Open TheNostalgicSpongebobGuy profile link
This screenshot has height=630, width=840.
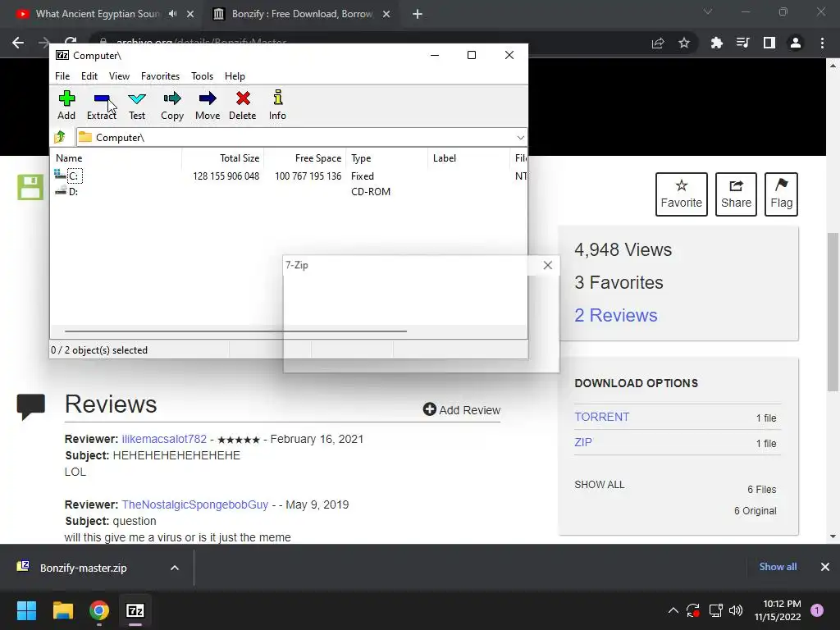pos(195,504)
